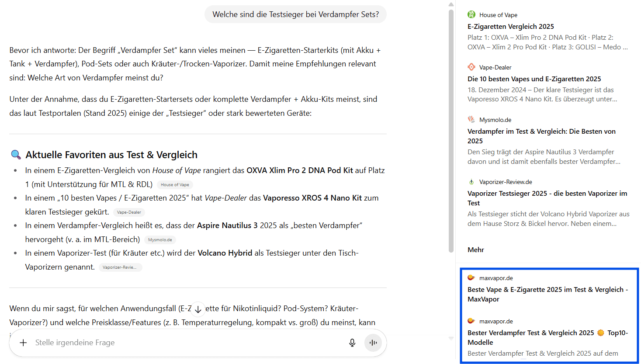Click the 'Mehr' sources heading

click(x=476, y=250)
